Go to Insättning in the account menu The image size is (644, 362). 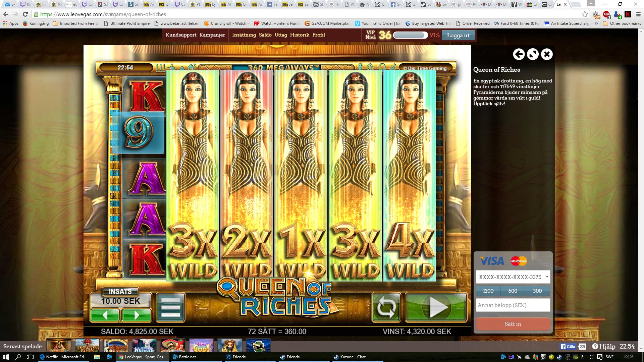[244, 35]
